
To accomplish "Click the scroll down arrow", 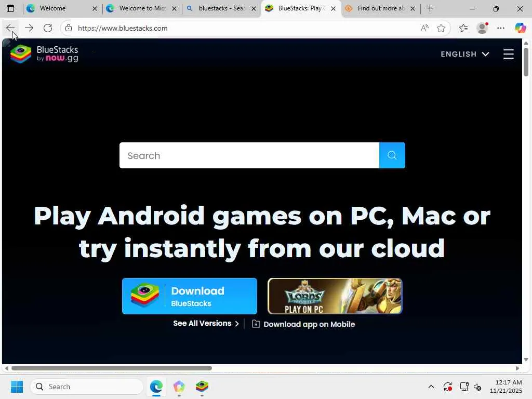I will click(x=526, y=360).
